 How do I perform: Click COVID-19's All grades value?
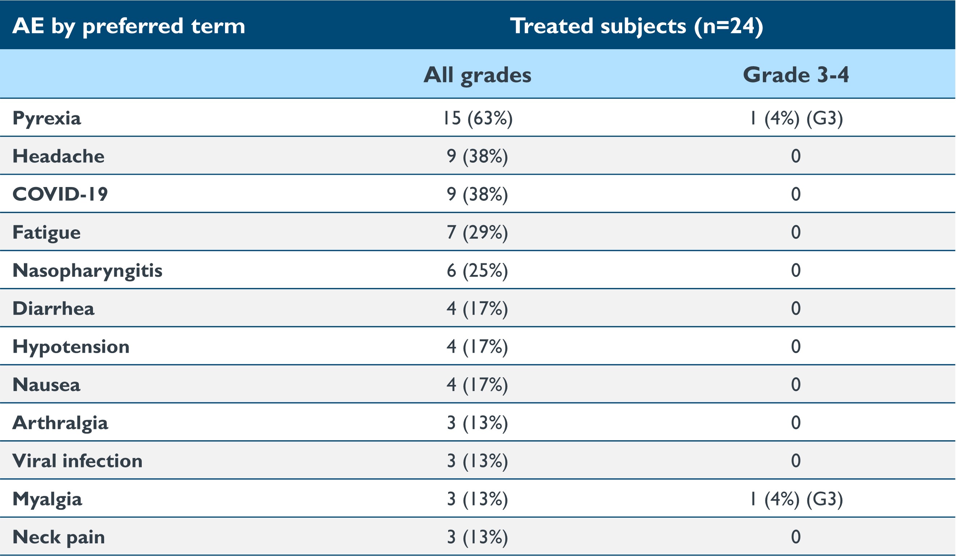[477, 194]
